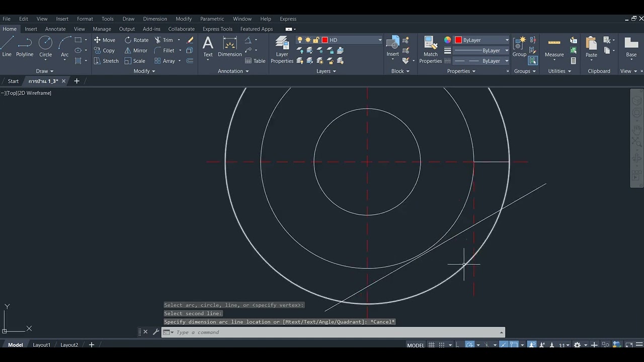Expand the Properties panel dropdown
The height and width of the screenshot is (362, 644).
[460, 71]
